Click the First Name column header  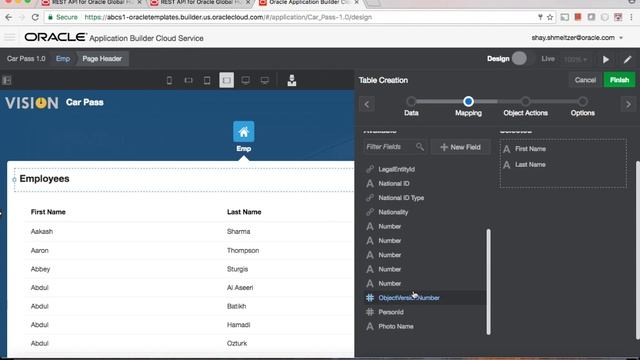tap(48, 212)
